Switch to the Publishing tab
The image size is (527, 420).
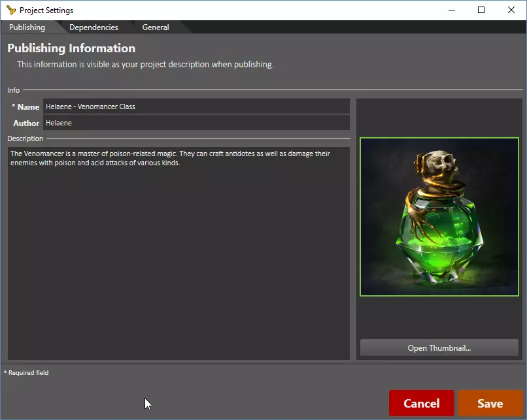[x=27, y=27]
